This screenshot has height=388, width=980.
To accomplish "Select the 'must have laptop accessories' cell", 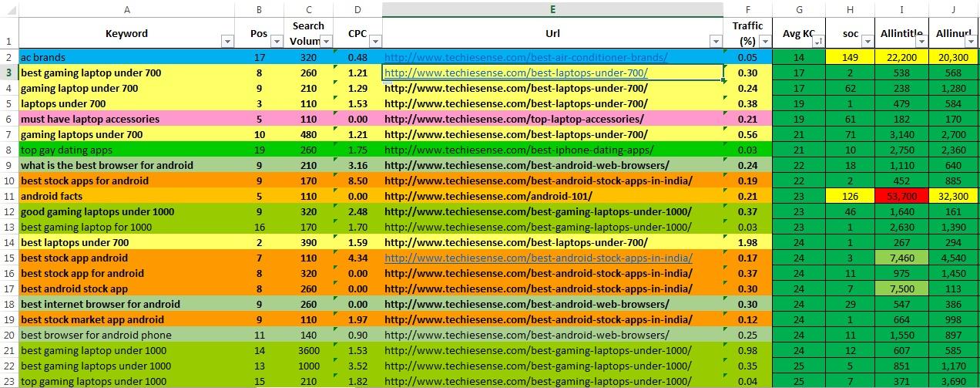I will click(x=90, y=119).
